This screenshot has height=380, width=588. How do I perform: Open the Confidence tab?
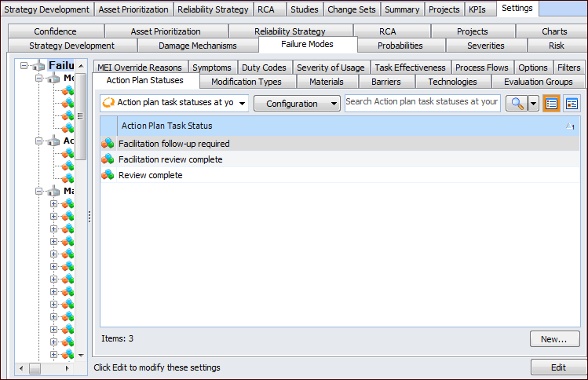[x=55, y=31]
